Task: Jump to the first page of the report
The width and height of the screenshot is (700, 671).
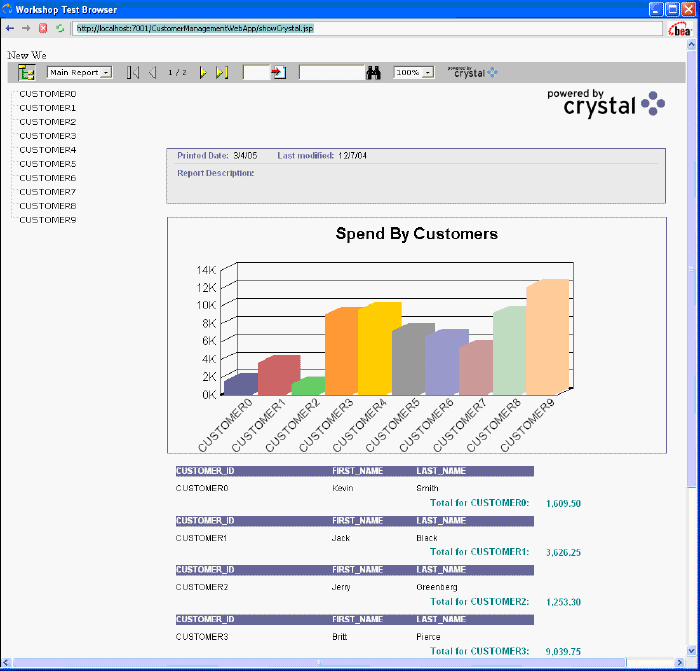Action: click(x=133, y=72)
